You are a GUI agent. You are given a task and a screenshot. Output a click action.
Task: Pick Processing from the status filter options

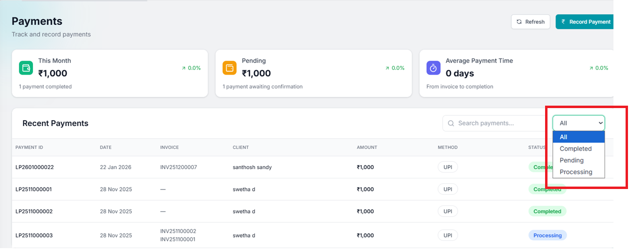[x=576, y=172]
